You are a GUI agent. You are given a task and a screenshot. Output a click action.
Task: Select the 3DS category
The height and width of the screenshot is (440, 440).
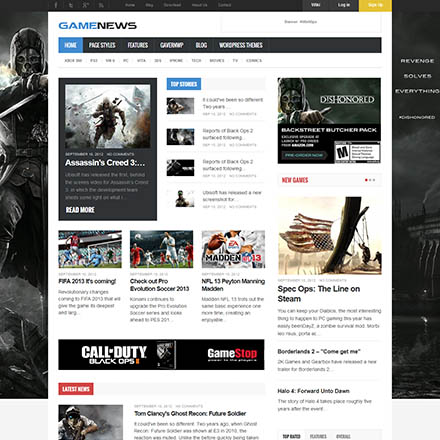pos(158,61)
